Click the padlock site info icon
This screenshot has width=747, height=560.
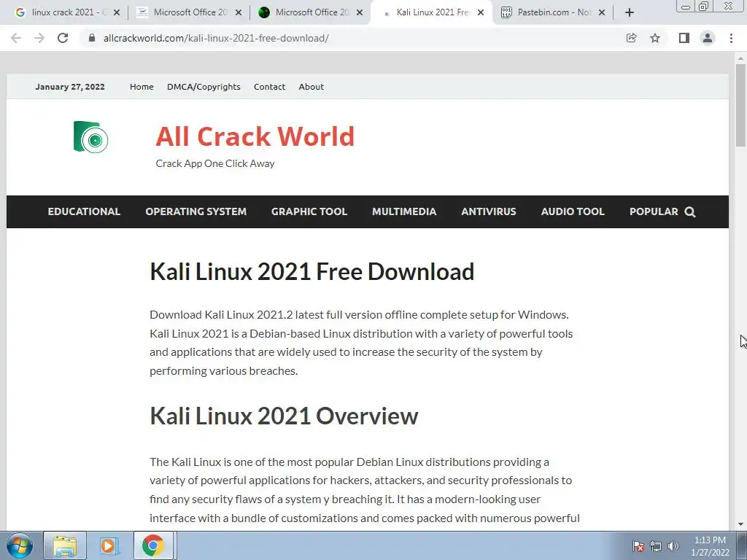click(92, 38)
